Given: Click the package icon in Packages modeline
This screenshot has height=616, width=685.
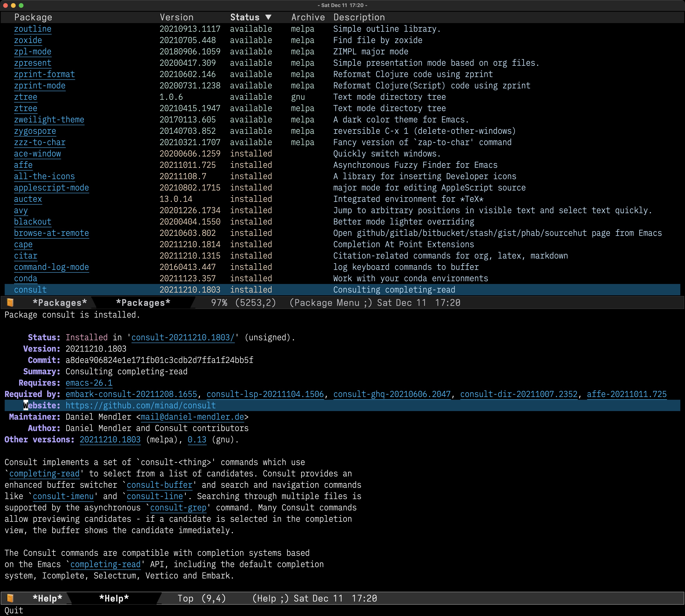Looking at the screenshot, I should click(x=10, y=302).
